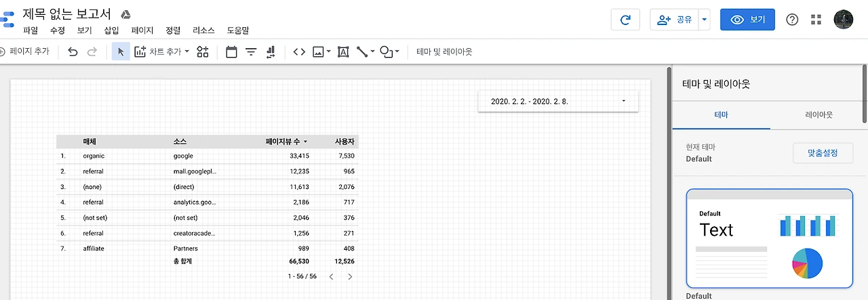This screenshot has width=868, height=300.
Task: Select the shape tool icon
Action: (387, 51)
